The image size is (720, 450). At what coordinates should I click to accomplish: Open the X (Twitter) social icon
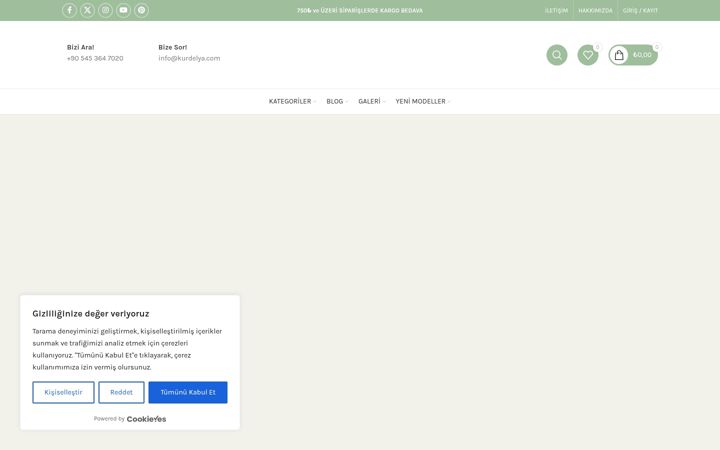click(87, 10)
